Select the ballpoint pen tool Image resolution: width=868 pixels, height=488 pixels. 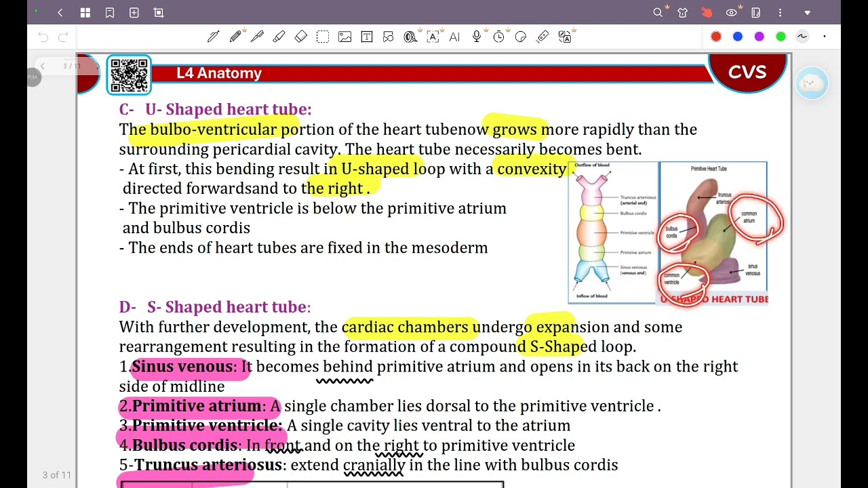[x=257, y=37]
